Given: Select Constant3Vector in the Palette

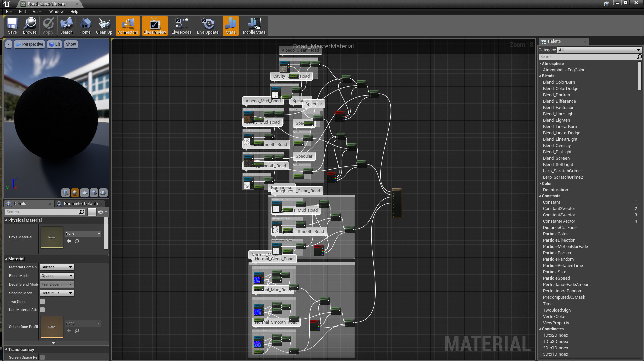Looking at the screenshot, I should tap(559, 215).
